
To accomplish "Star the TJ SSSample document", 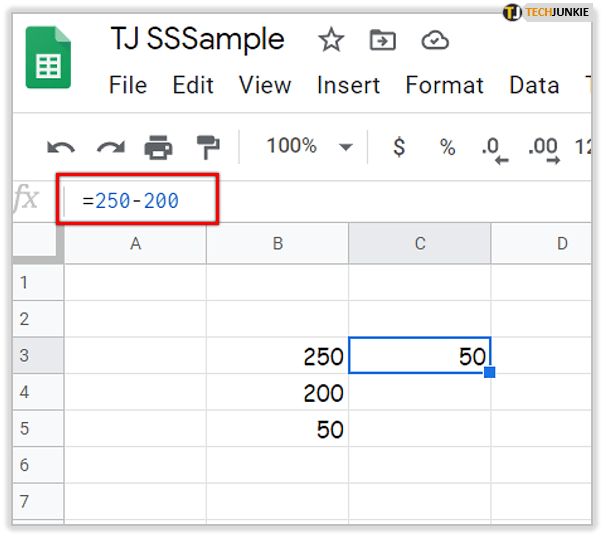I will click(x=330, y=40).
